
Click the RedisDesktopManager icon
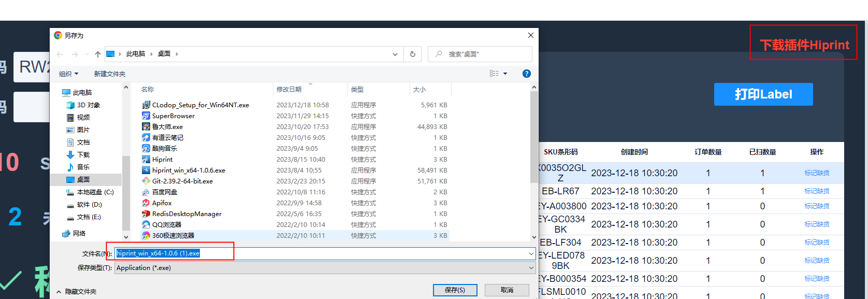146,213
